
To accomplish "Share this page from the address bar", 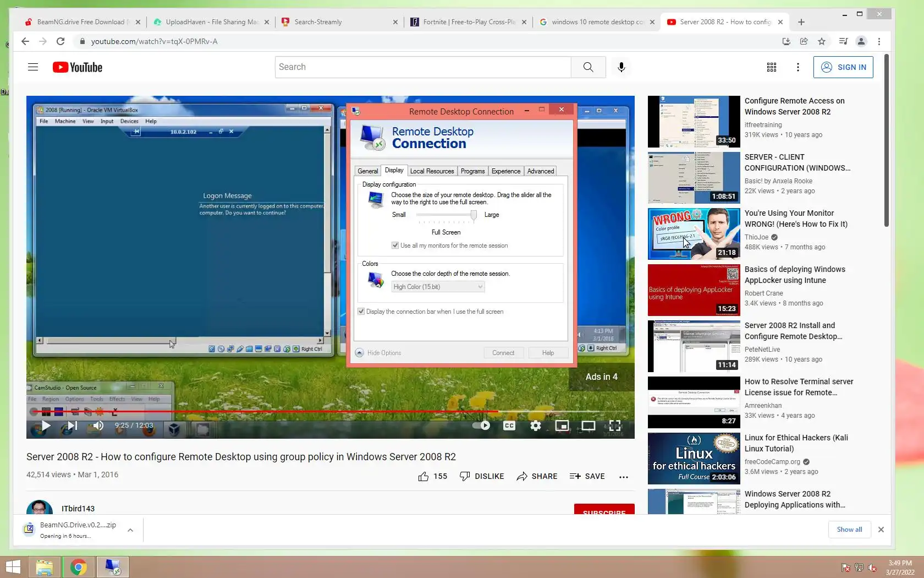I will click(804, 41).
